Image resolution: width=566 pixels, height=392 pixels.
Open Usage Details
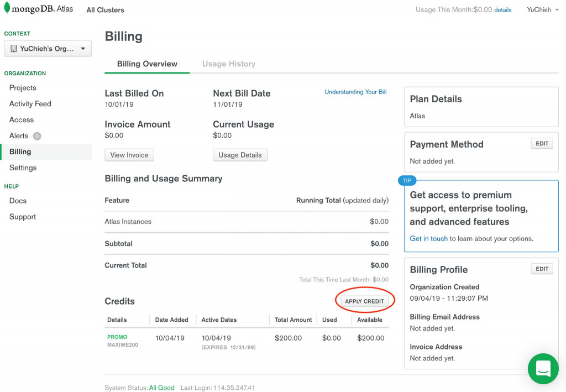coord(240,155)
